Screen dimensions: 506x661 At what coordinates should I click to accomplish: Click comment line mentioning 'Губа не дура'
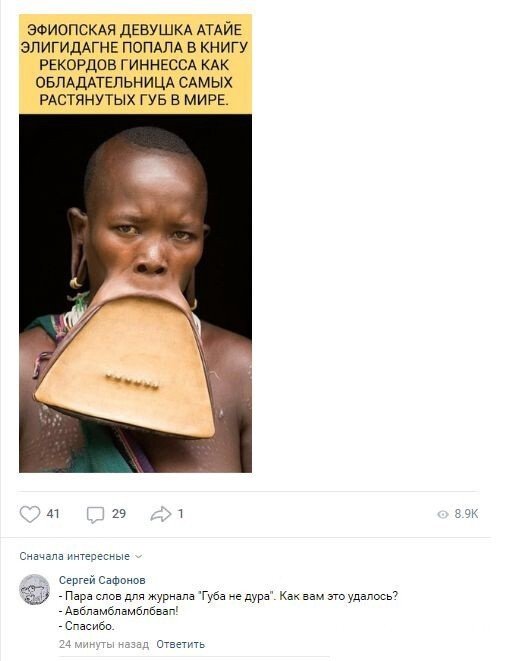(x=228, y=596)
